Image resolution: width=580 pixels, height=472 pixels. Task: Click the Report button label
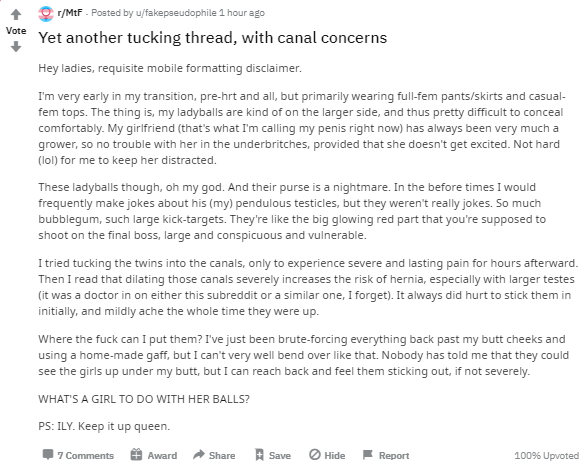point(394,455)
